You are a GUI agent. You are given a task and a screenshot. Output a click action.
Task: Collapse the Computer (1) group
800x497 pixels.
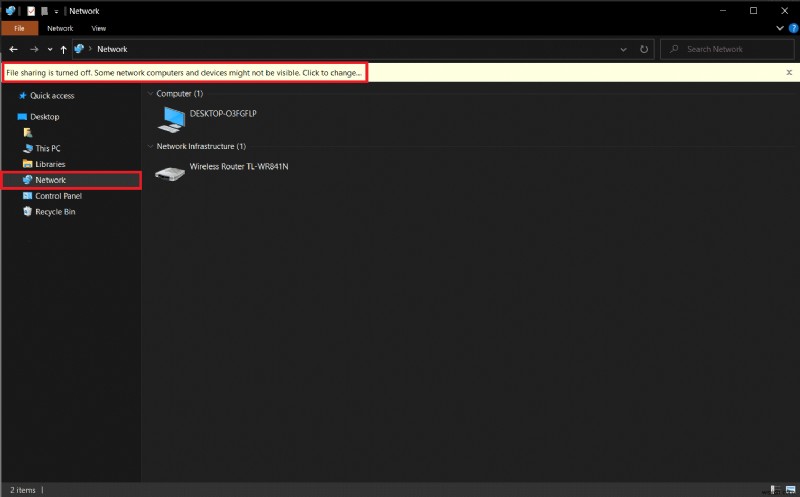tap(150, 93)
